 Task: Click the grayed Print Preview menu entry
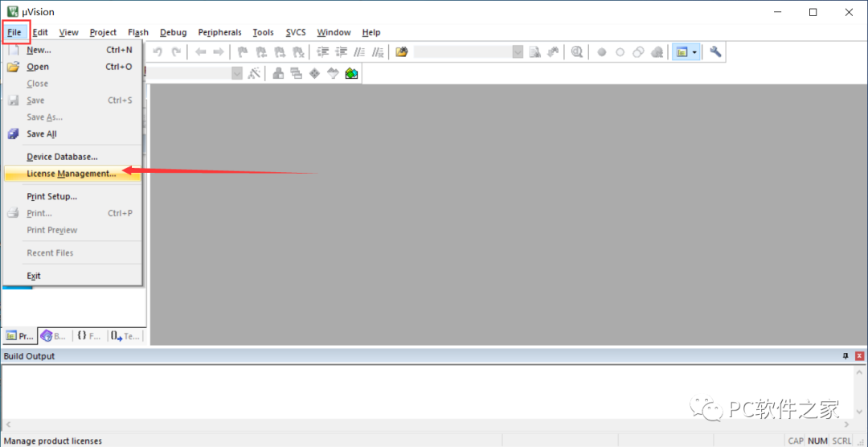(72, 230)
